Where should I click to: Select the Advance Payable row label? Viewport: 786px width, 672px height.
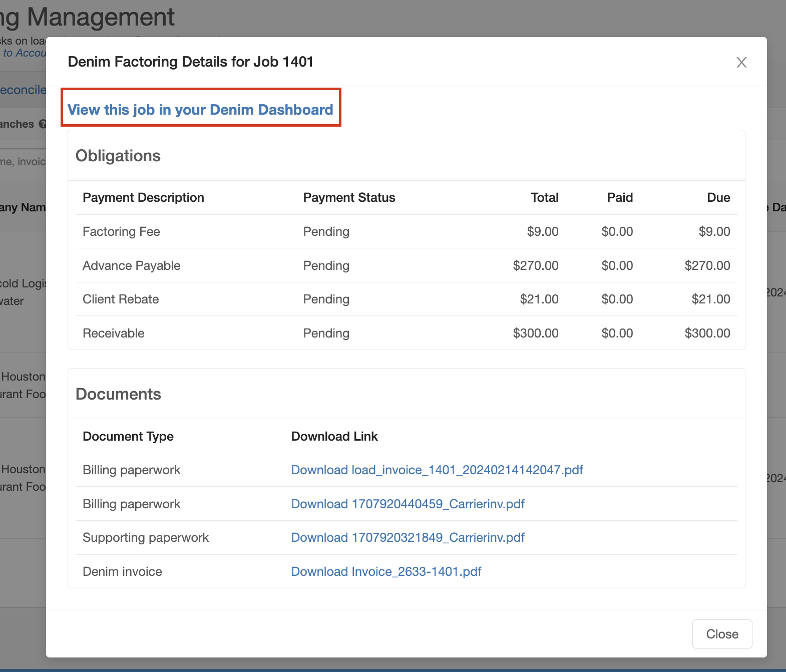coord(131,265)
